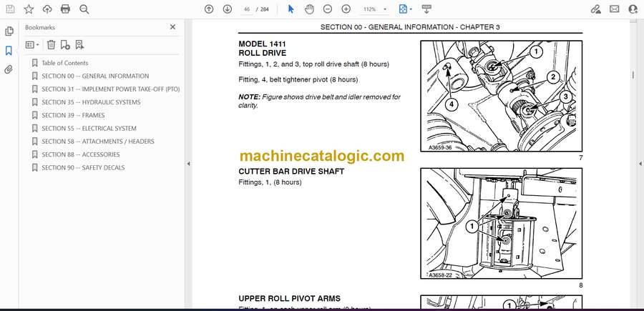The height and width of the screenshot is (311, 644).
Task: Click the page number field showing 46
Action: 247,9
